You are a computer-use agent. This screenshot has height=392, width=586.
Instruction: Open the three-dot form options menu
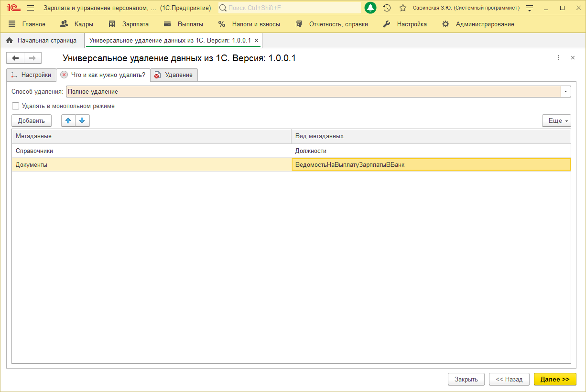click(x=558, y=58)
